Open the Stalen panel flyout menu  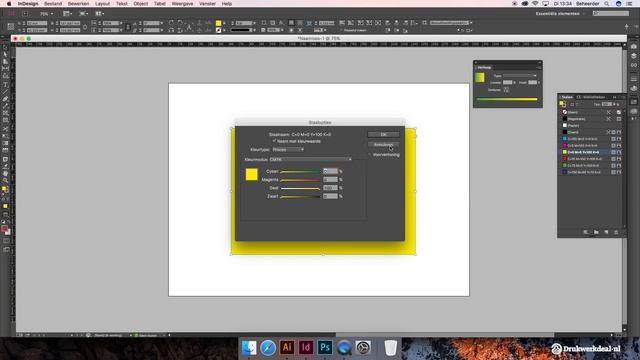(x=623, y=97)
